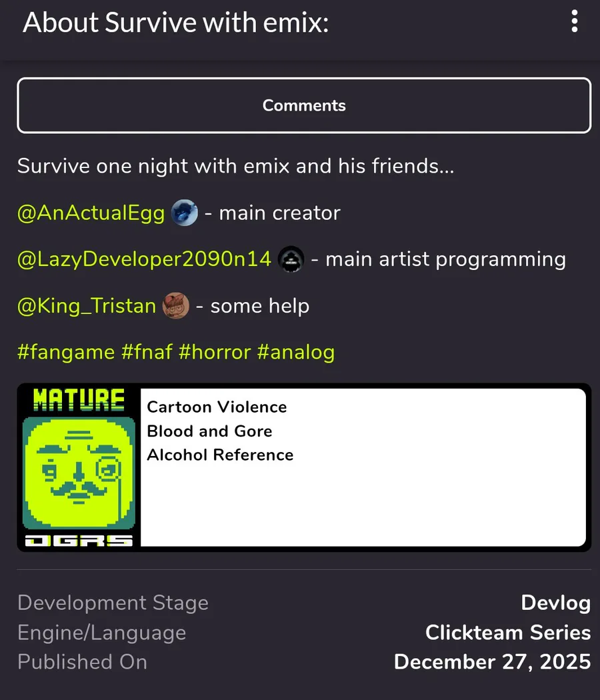
Task: Tap AnActualEgg's blue avatar icon
Action: [x=185, y=213]
